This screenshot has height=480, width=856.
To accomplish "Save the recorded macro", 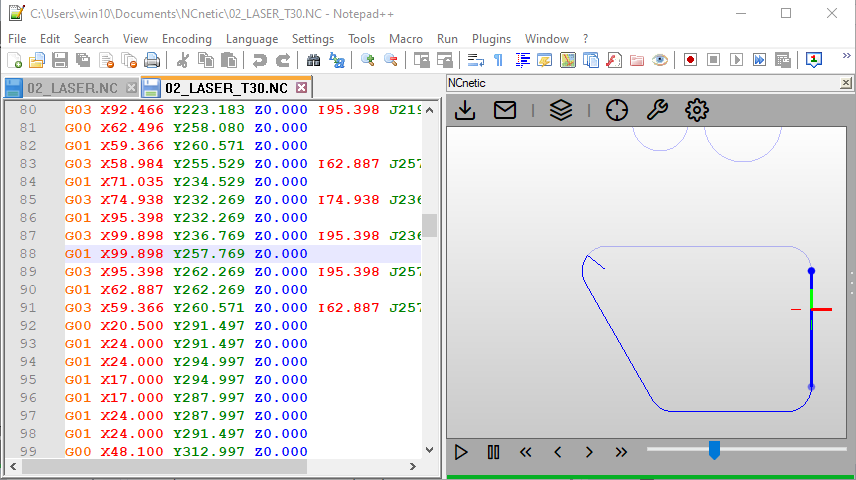I will click(783, 60).
